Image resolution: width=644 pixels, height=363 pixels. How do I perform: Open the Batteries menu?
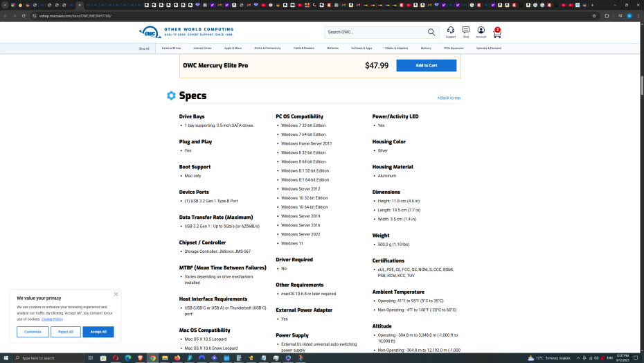[332, 48]
